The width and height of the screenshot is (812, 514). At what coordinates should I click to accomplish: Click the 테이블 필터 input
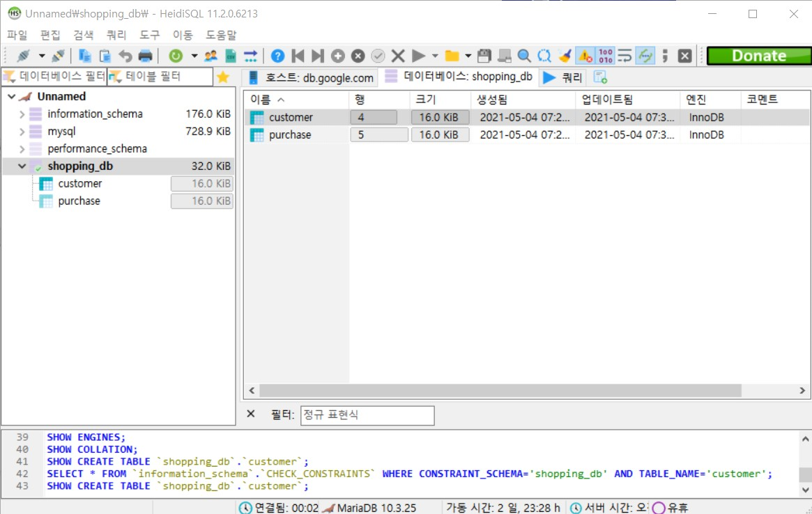(160, 77)
